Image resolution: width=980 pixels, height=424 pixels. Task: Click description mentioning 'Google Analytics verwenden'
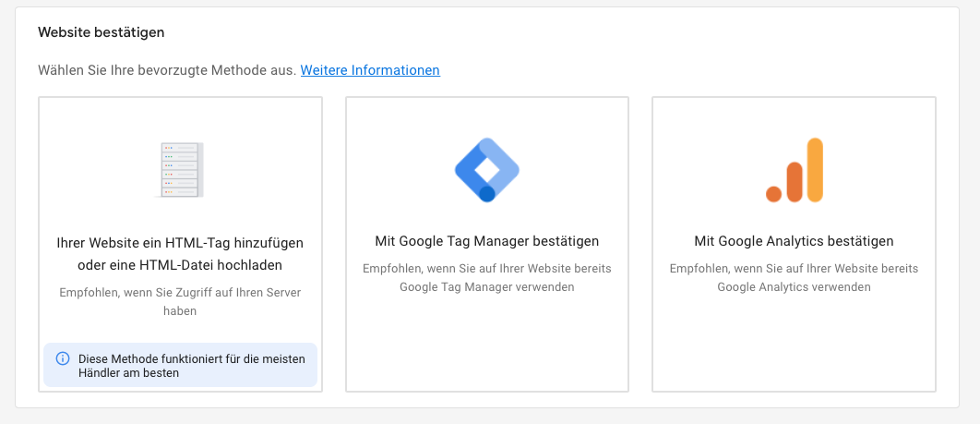[x=794, y=278]
